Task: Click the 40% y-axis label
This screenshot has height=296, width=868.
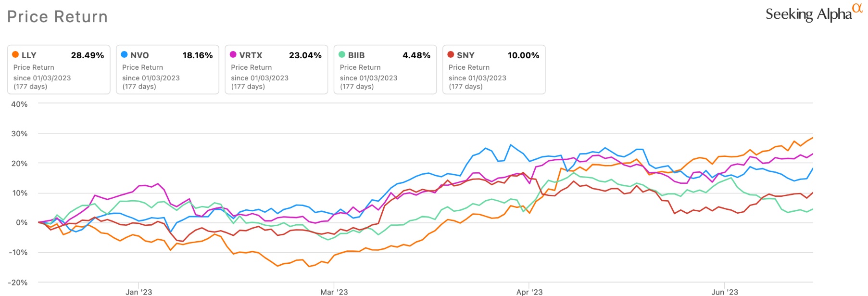Action: (19, 104)
